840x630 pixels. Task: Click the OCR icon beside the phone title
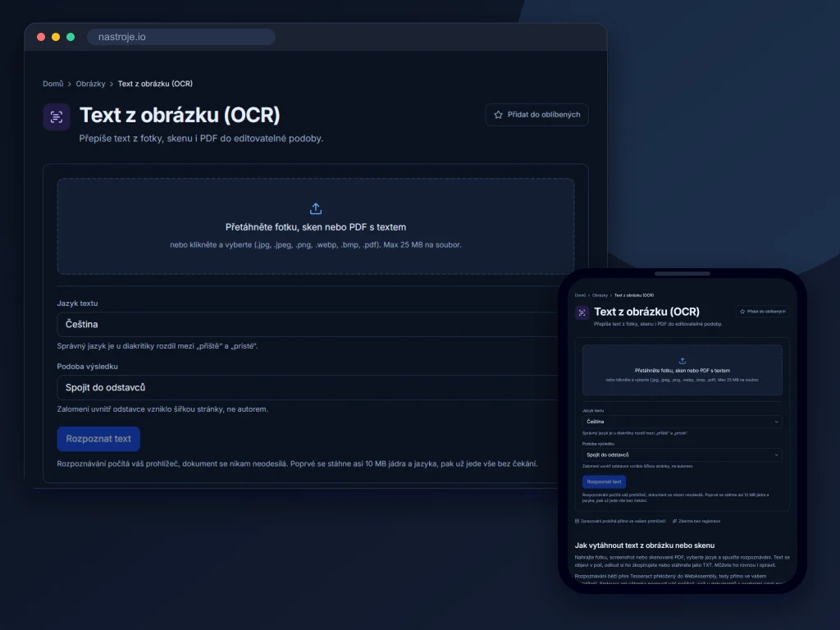tap(582, 313)
